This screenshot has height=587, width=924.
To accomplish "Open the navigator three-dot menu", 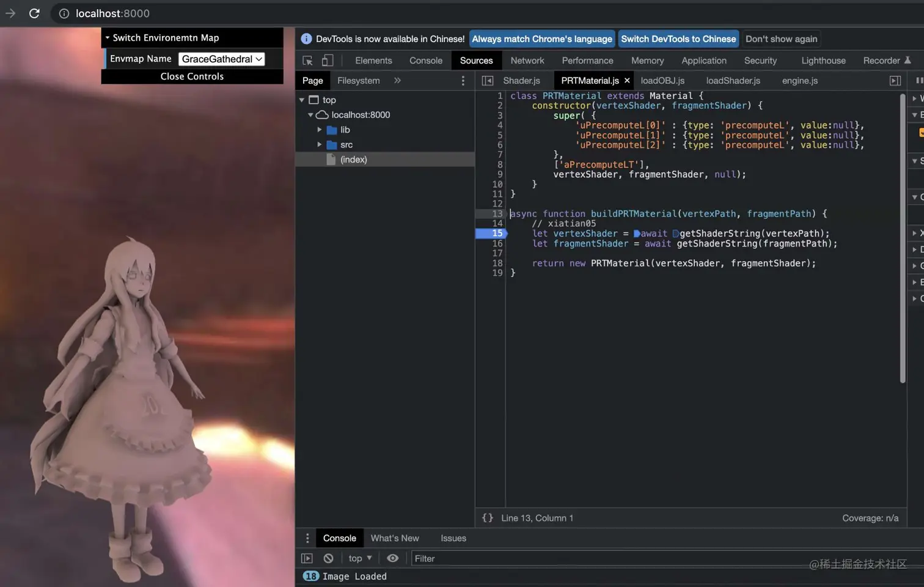I will (x=463, y=81).
